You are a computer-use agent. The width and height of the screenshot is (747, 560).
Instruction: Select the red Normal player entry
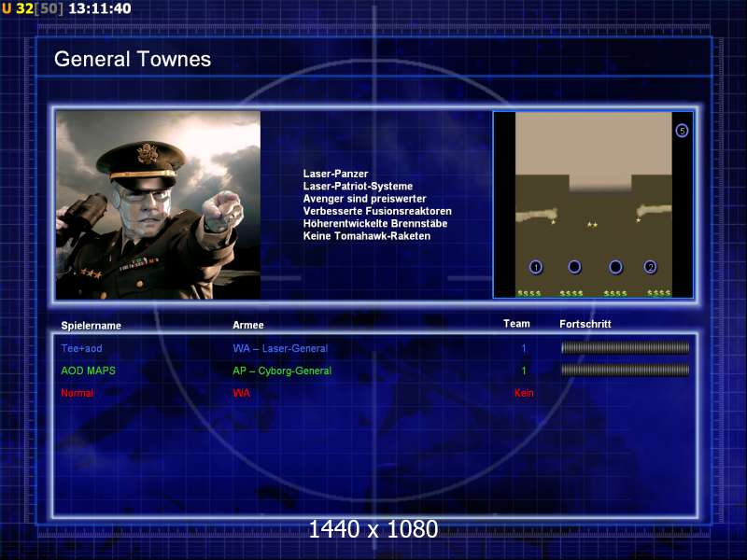(78, 393)
